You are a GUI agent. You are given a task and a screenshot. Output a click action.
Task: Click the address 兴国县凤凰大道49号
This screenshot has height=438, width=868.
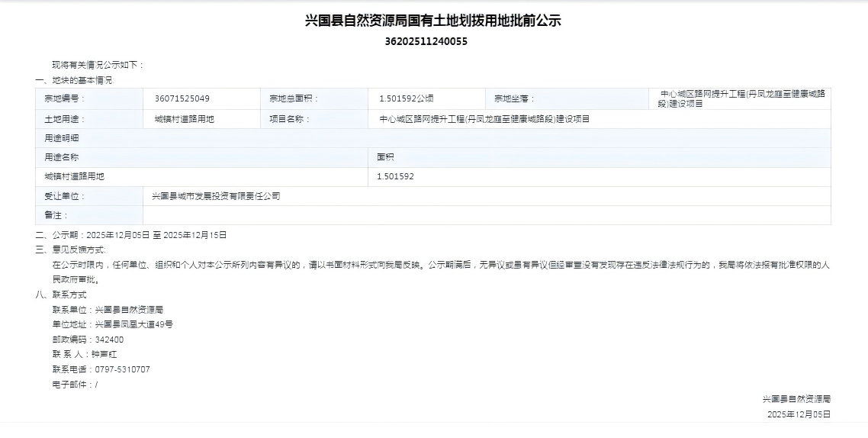tap(133, 324)
